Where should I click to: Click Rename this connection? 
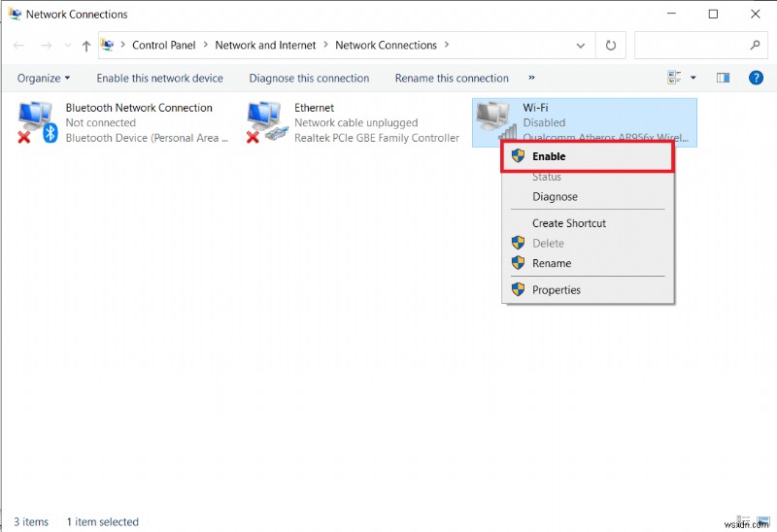click(452, 79)
